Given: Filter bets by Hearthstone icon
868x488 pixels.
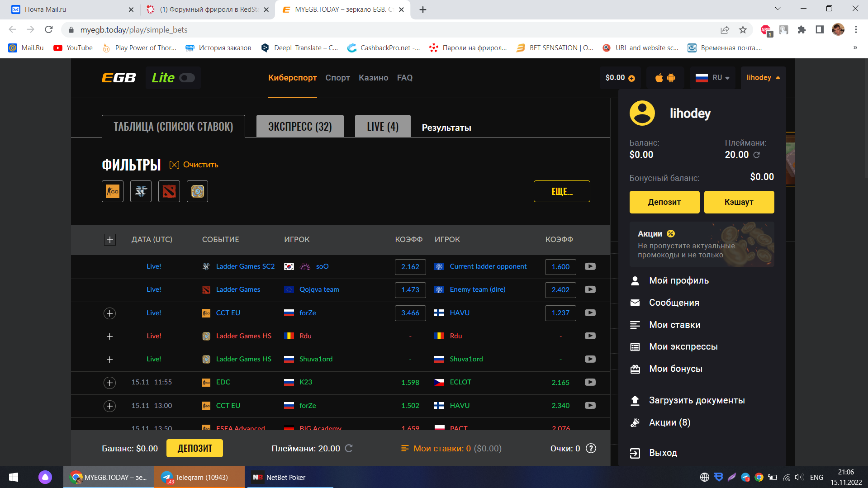Looking at the screenshot, I should [197, 191].
